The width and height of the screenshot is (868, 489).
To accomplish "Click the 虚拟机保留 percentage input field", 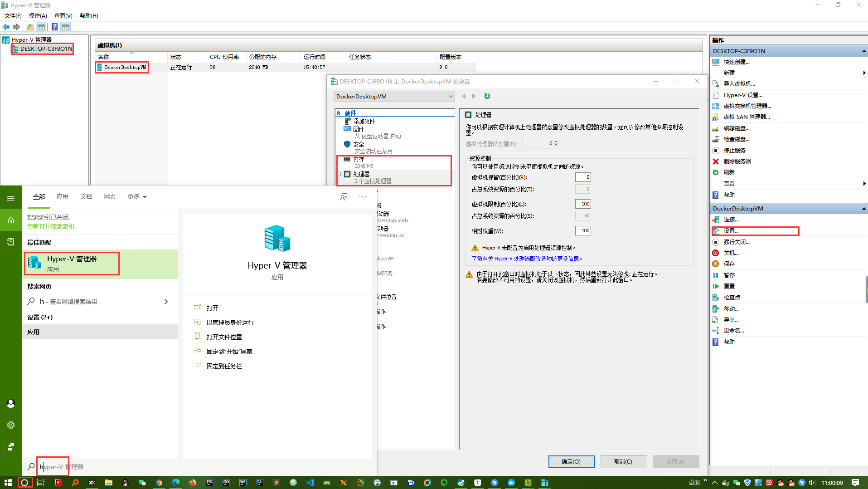I will click(x=583, y=177).
